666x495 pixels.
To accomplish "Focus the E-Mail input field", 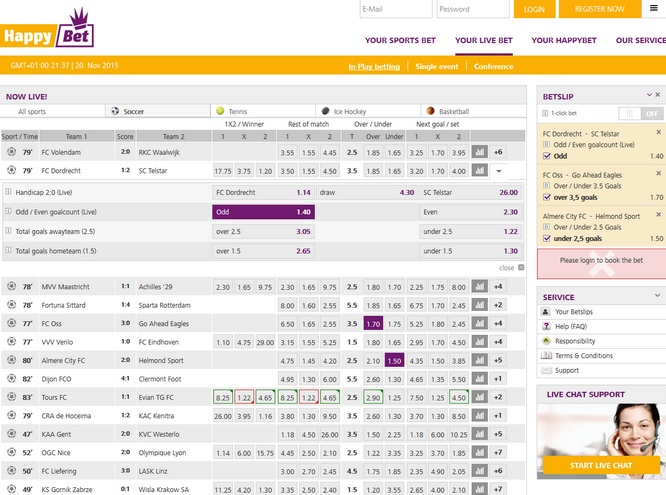I will click(x=396, y=9).
